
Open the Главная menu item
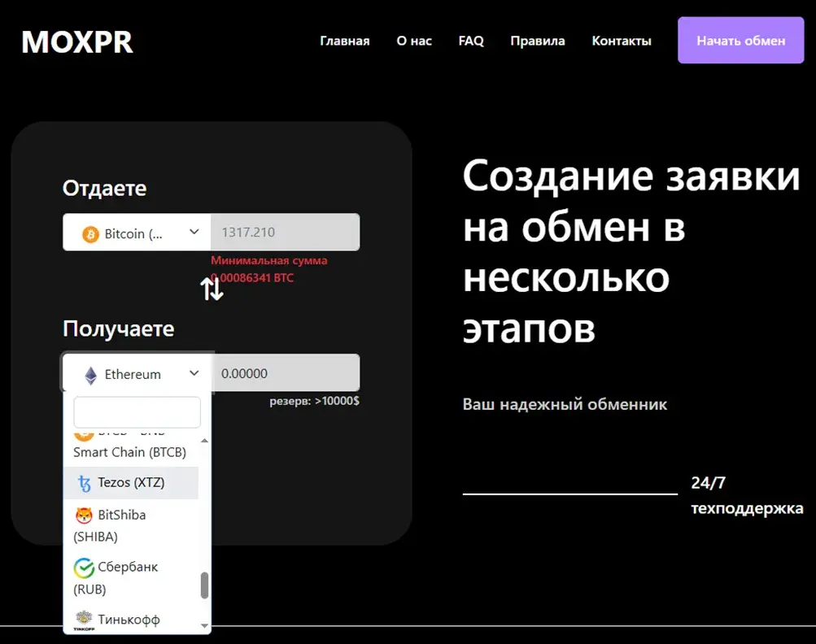[x=344, y=41]
